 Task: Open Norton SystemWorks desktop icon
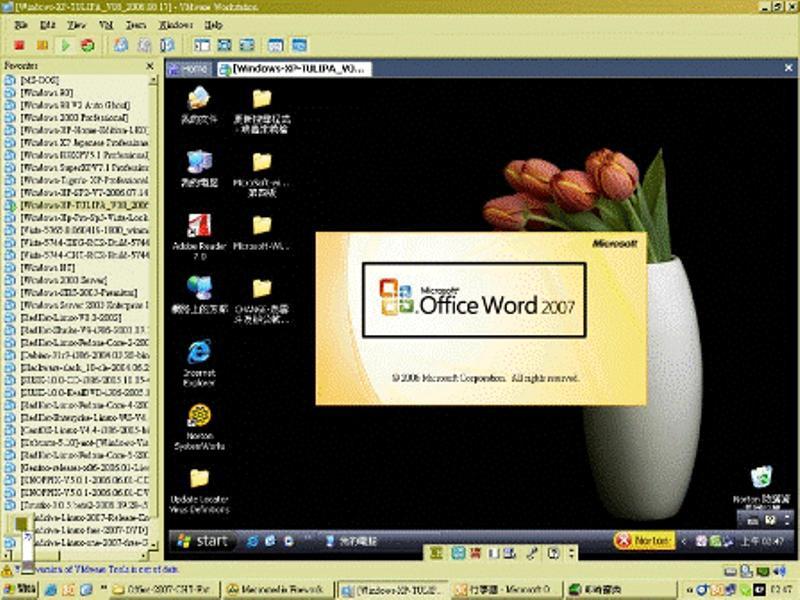pos(199,427)
